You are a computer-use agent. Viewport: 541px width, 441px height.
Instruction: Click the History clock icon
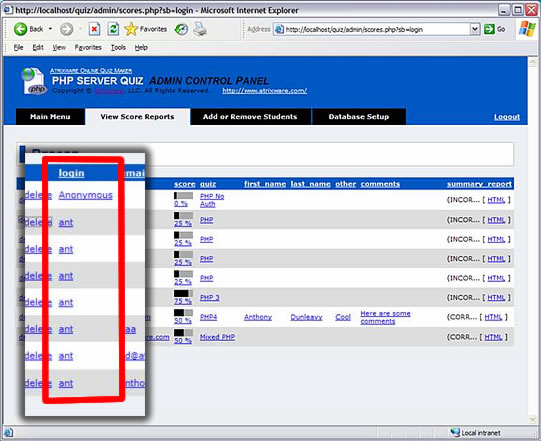tap(181, 29)
